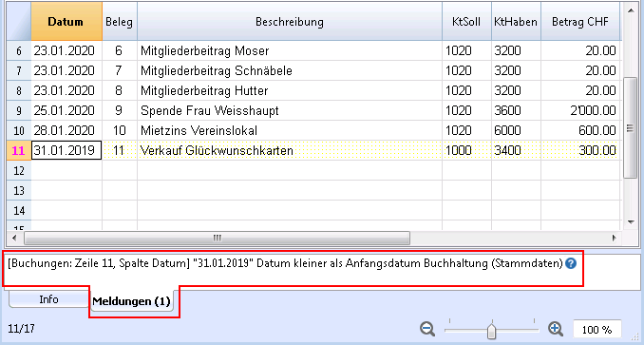
Task: Click the date 28.01.2020
Action: pos(66,130)
